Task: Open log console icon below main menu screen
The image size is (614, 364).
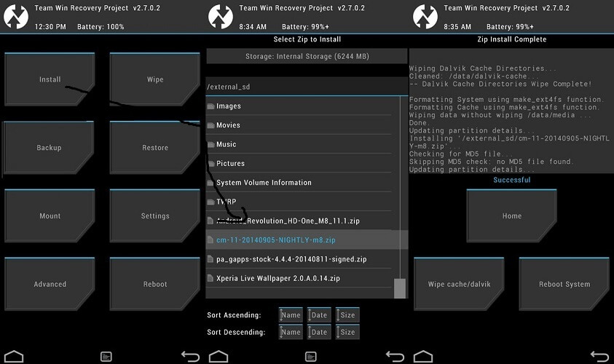Action: click(106, 357)
